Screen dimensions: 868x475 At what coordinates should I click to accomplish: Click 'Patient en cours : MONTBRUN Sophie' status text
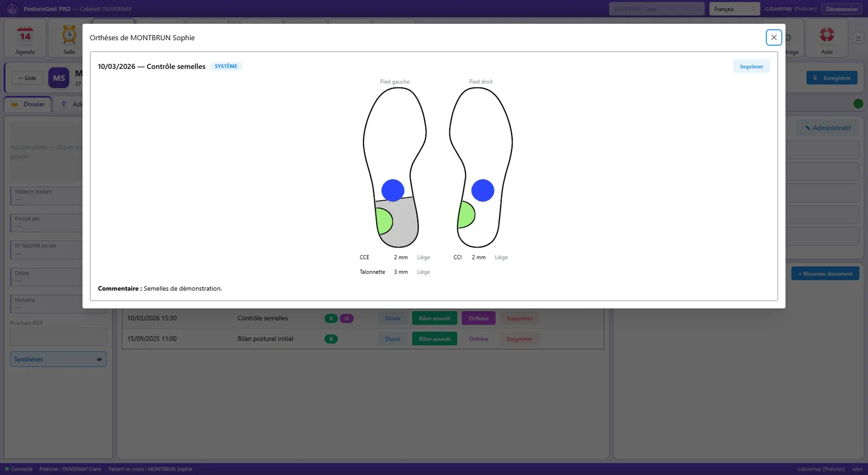pos(150,469)
